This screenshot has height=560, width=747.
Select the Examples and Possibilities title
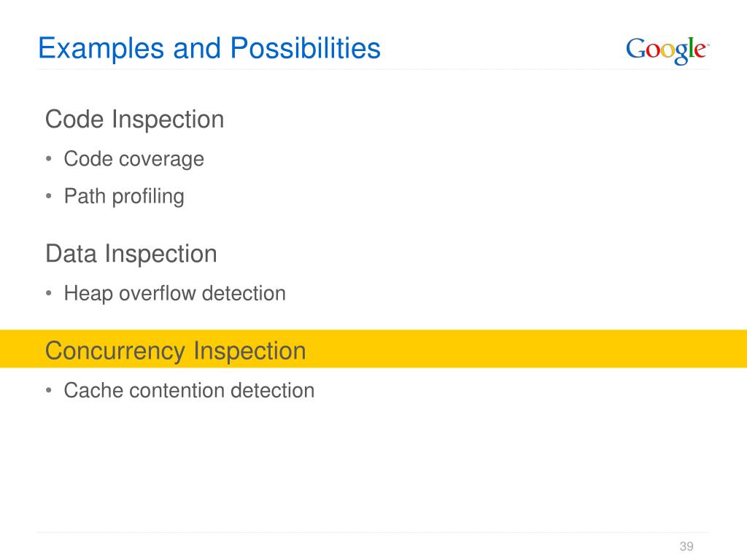209,49
